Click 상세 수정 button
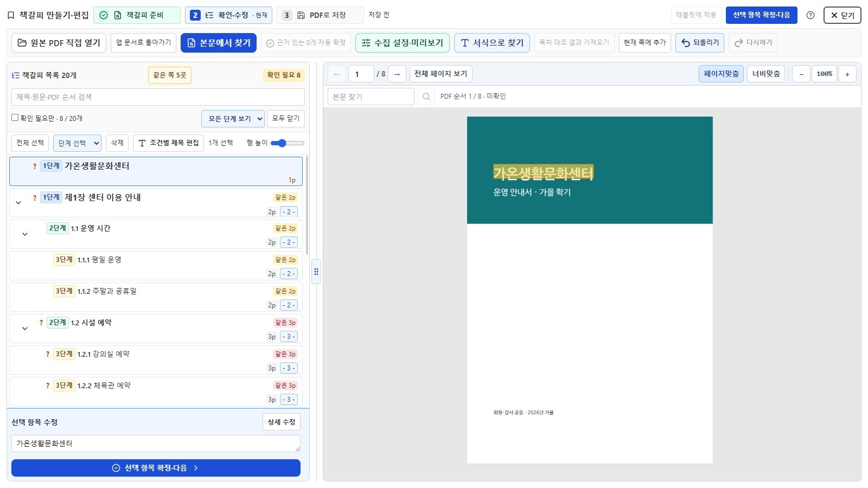 pyautogui.click(x=282, y=422)
